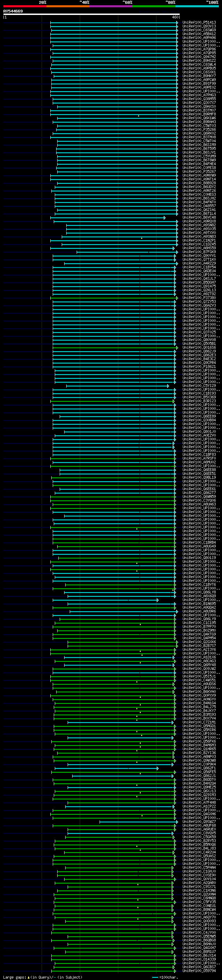Open hit UniRef100_P35266
The height and width of the screenshot is (980, 222).
(199, 129)
